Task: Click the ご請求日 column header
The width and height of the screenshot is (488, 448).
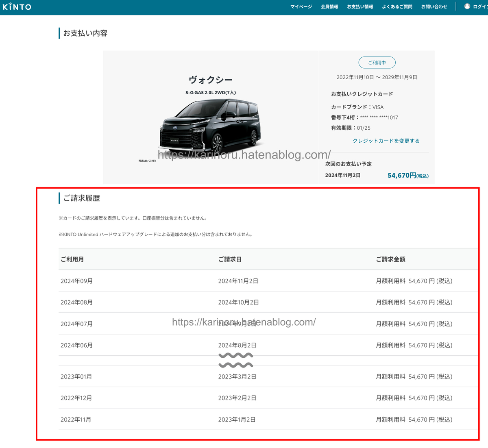Action: [x=230, y=259]
